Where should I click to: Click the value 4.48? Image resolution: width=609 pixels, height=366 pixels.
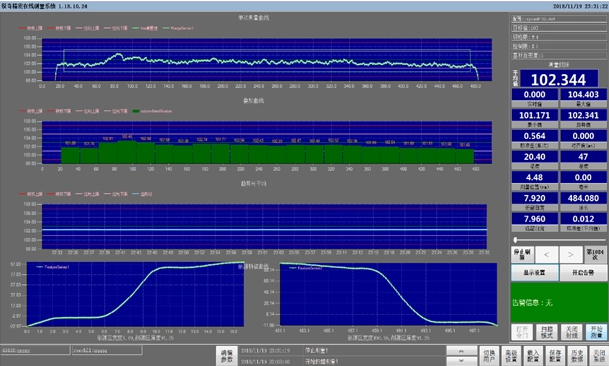tap(534, 177)
